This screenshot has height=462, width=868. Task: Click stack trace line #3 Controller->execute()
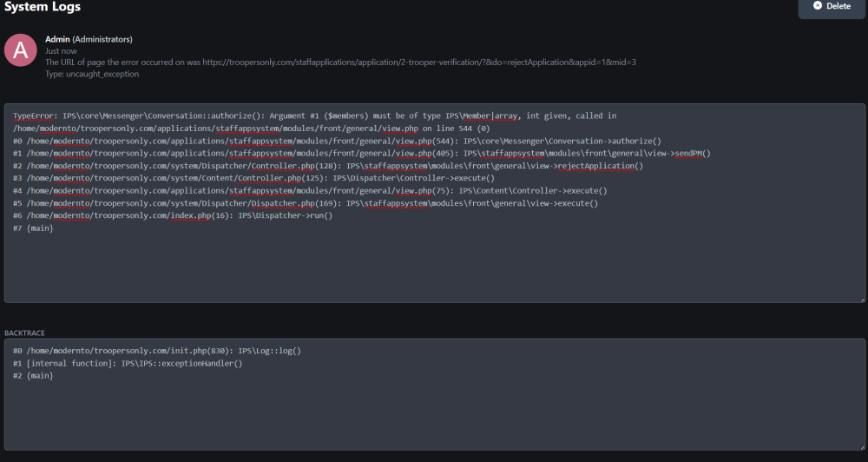point(253,178)
